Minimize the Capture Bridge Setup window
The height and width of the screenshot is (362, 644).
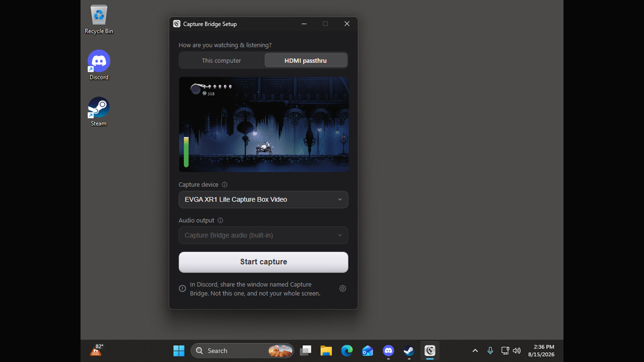point(304,24)
